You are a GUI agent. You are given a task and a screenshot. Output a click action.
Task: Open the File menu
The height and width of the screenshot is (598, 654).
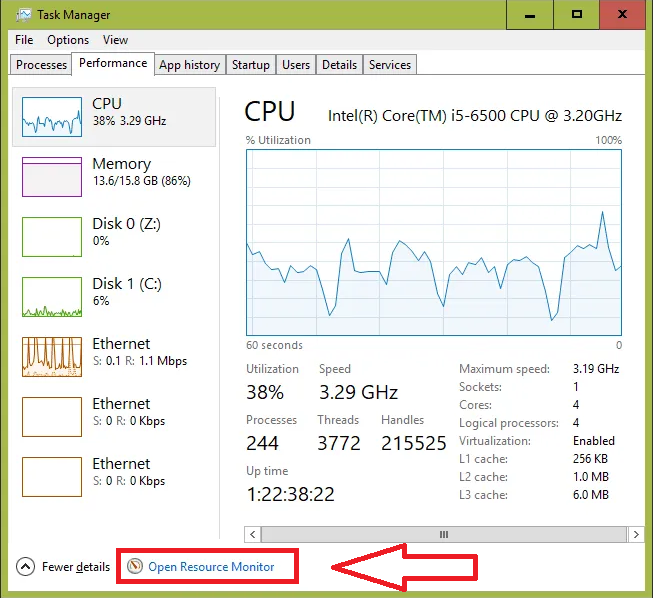tap(24, 40)
